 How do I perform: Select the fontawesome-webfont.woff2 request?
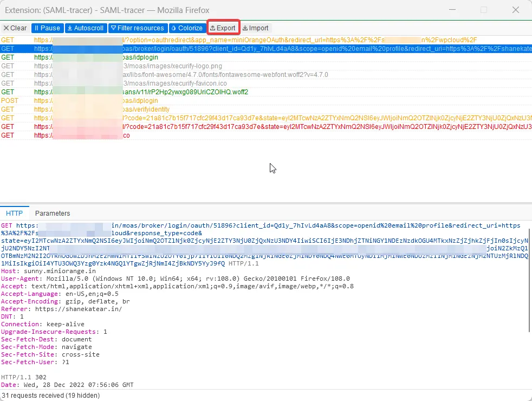click(135, 74)
